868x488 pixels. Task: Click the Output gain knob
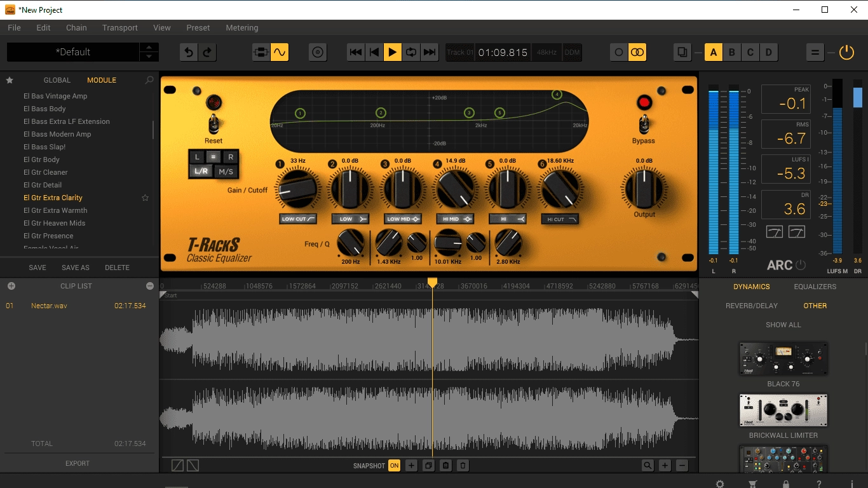point(644,189)
